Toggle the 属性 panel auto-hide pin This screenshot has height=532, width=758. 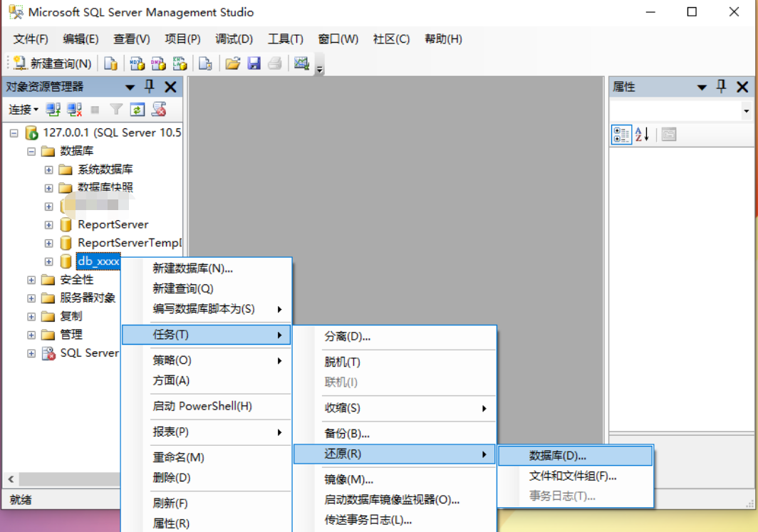(721, 87)
